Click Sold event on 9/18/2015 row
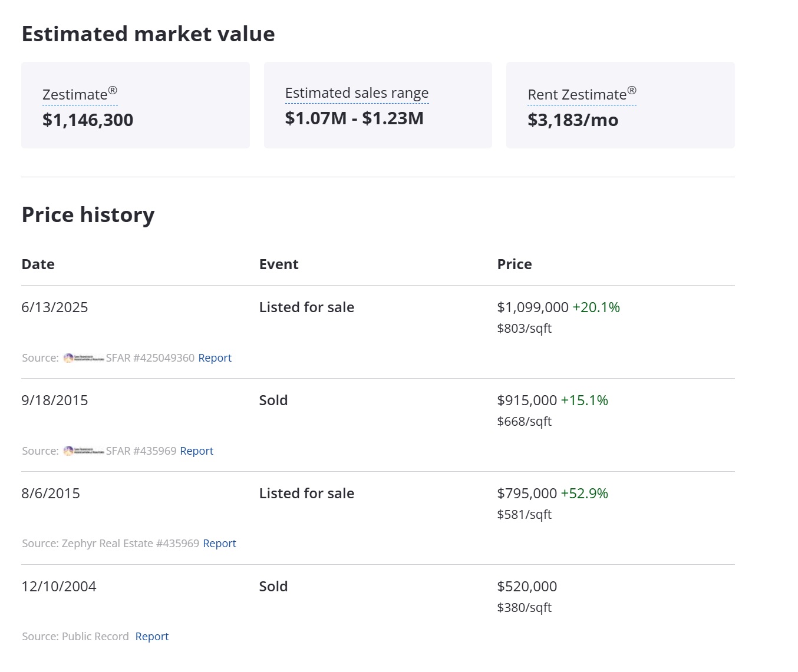The width and height of the screenshot is (798, 672). [273, 400]
